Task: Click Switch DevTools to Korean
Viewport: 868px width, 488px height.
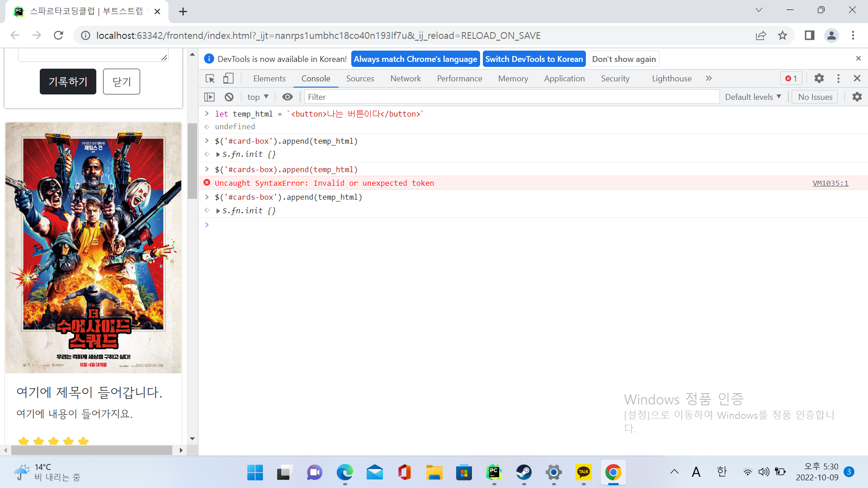Action: point(534,59)
